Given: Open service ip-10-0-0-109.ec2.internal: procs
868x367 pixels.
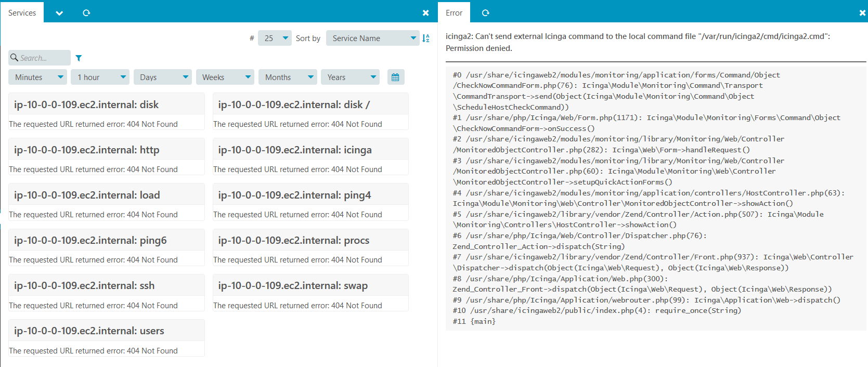Looking at the screenshot, I should [294, 240].
